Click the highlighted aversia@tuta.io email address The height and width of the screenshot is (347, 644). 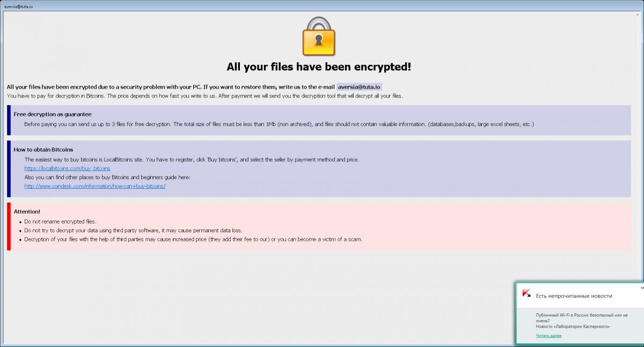click(359, 87)
